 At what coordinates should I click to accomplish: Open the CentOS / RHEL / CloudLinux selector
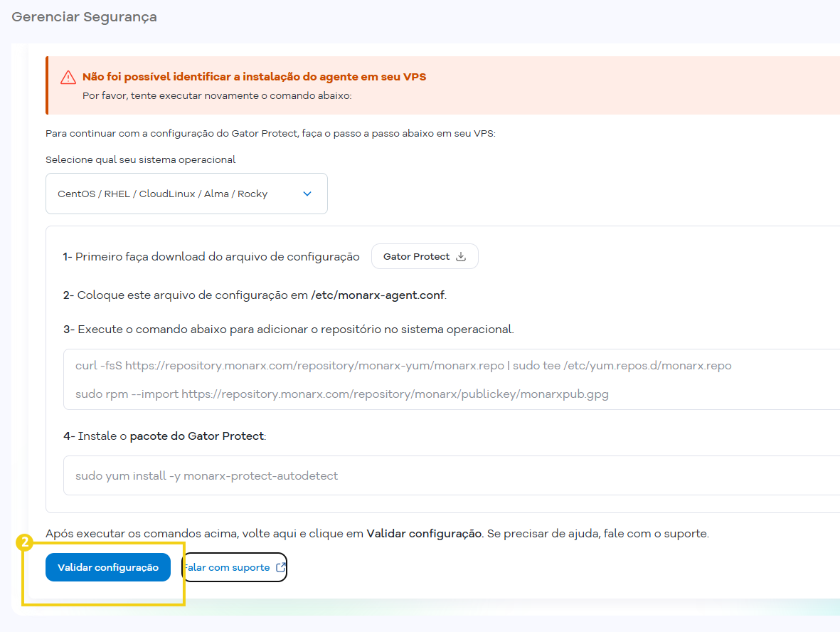(x=186, y=194)
